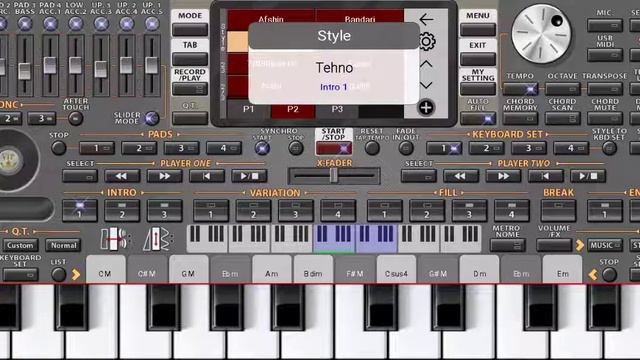Click the down chevron in display
640x360 pixels.
(426, 85)
